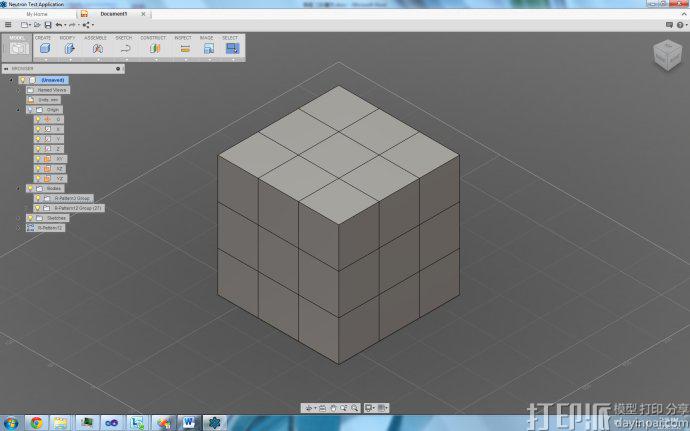This screenshot has width=690, height=431.
Task: Click the zoom window icon in navigation bar
Action: pos(344,408)
